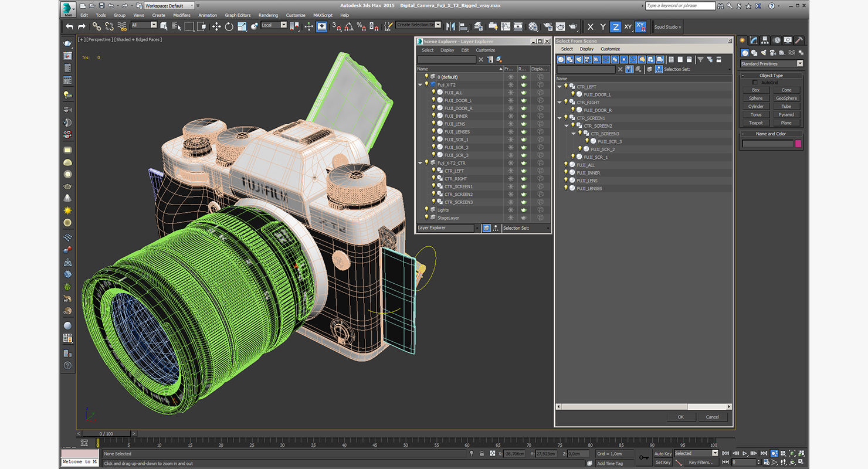Open the Selected key mode dropdown

[x=696, y=453]
